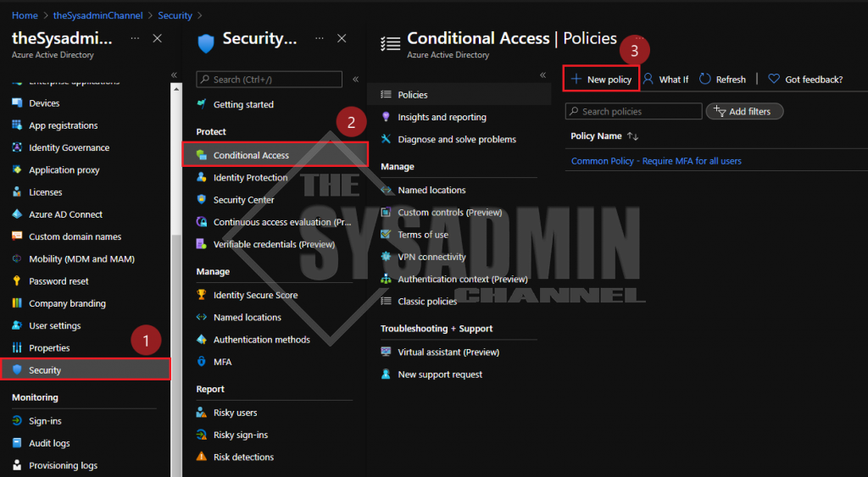
Task: Close the theSysadminChannel blade
Action: pos(157,38)
